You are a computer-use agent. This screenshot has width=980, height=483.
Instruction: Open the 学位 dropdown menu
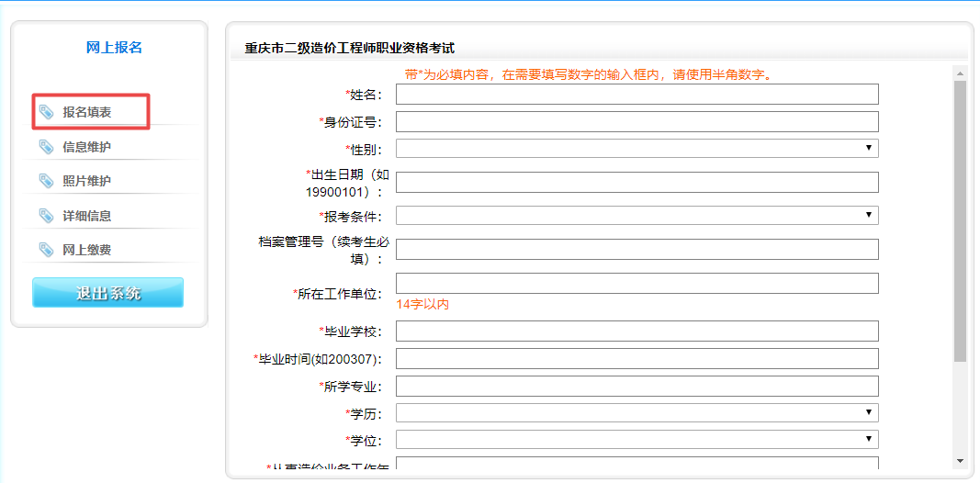[636, 440]
